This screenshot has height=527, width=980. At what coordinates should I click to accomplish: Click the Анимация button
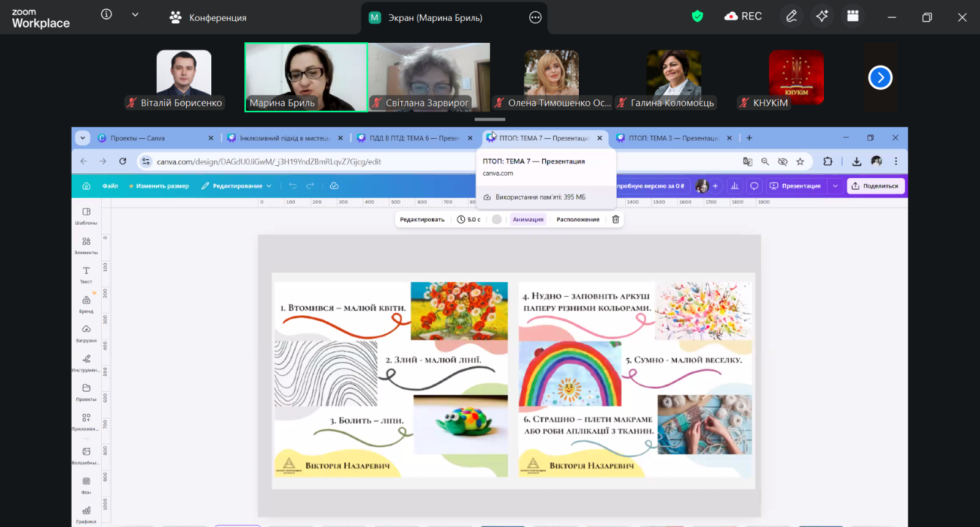click(x=528, y=219)
